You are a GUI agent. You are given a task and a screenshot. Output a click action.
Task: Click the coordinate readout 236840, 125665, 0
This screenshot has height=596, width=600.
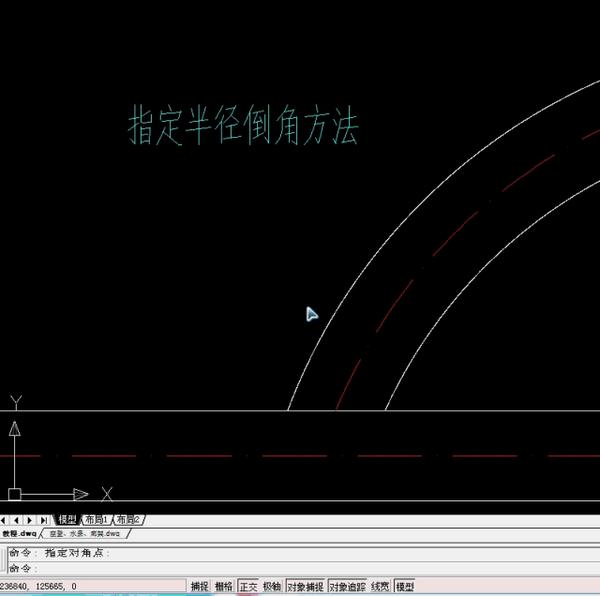point(93,586)
